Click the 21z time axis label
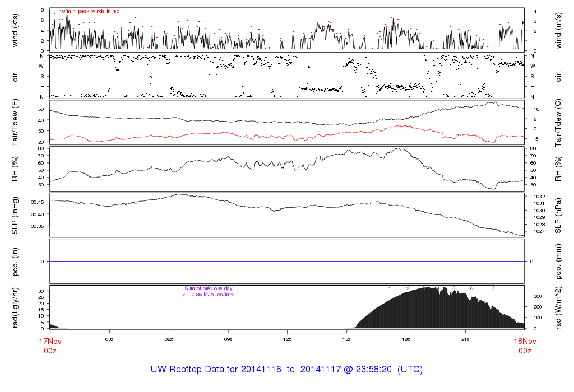 coord(465,339)
